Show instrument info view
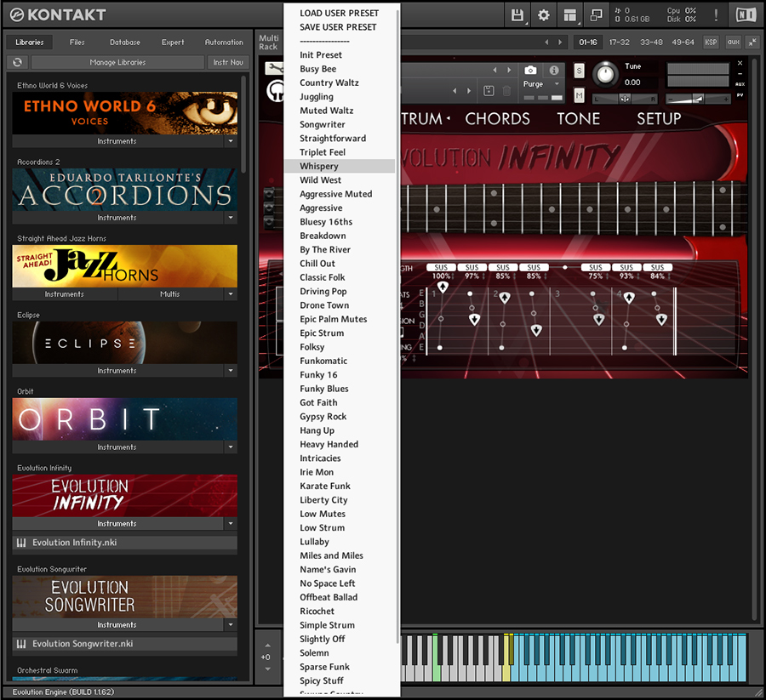 (x=554, y=70)
